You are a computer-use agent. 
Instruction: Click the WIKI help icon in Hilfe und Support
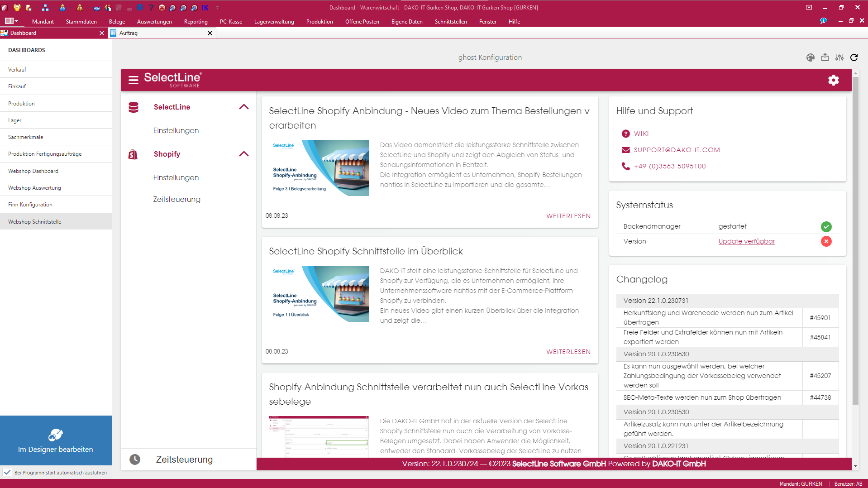[x=625, y=134]
